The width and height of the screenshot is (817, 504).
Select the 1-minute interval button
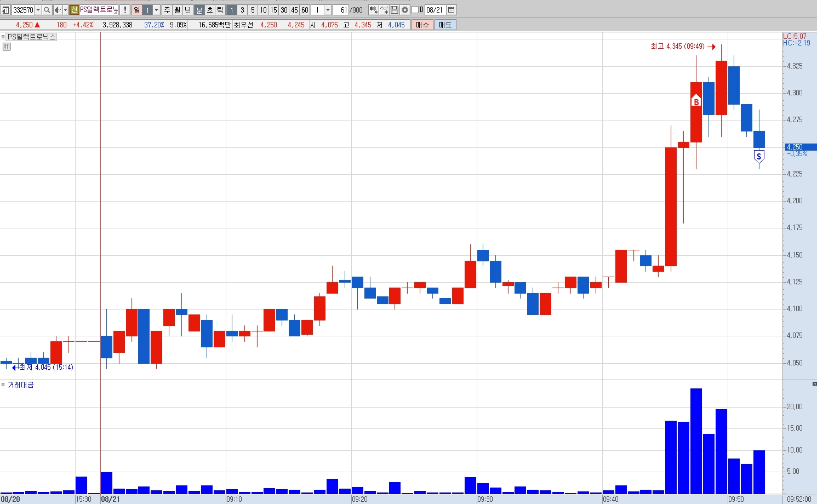[x=232, y=10]
